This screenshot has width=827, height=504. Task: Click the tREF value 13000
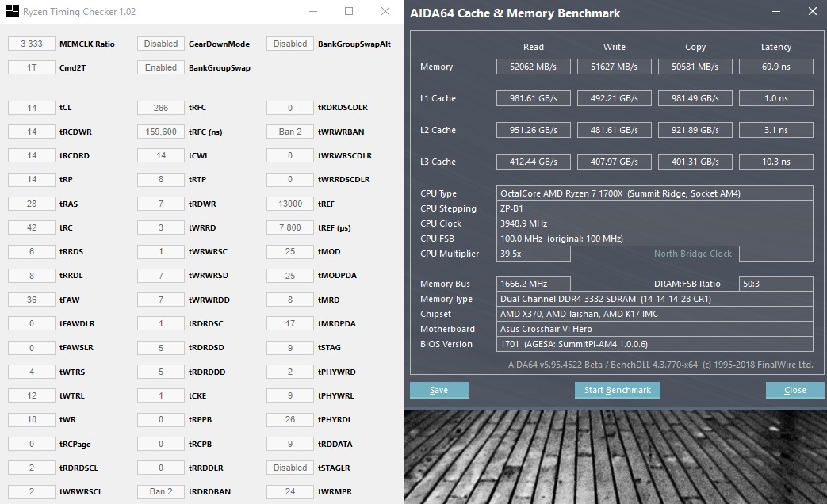click(x=290, y=204)
